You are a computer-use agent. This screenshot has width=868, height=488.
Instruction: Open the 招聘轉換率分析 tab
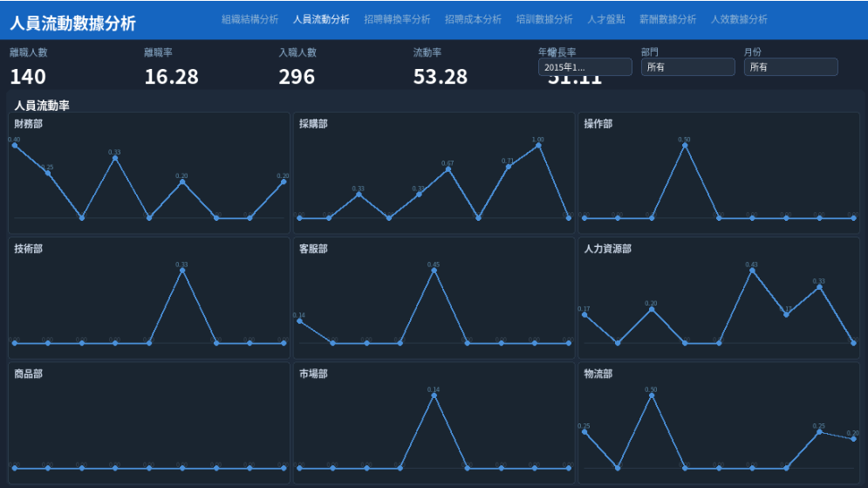point(397,19)
